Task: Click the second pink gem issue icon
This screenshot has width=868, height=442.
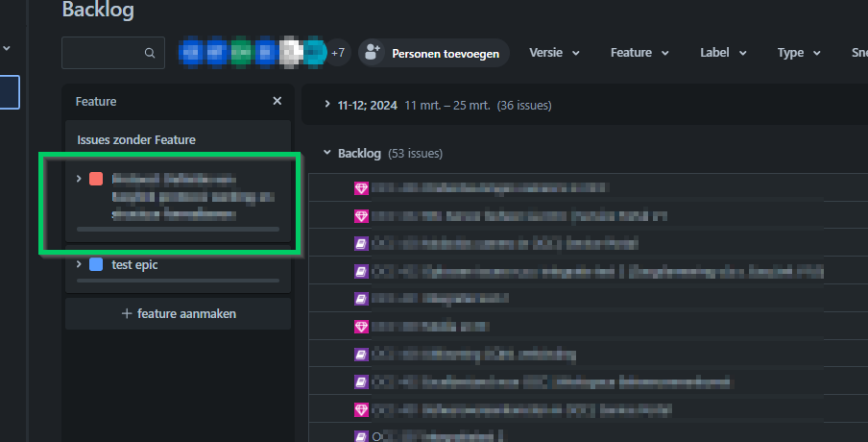Action: pos(361,216)
